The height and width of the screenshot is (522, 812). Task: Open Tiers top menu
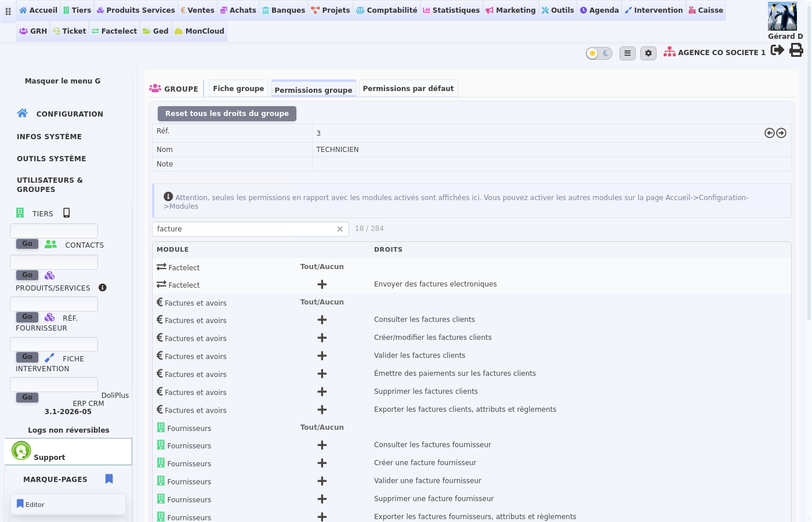click(77, 10)
